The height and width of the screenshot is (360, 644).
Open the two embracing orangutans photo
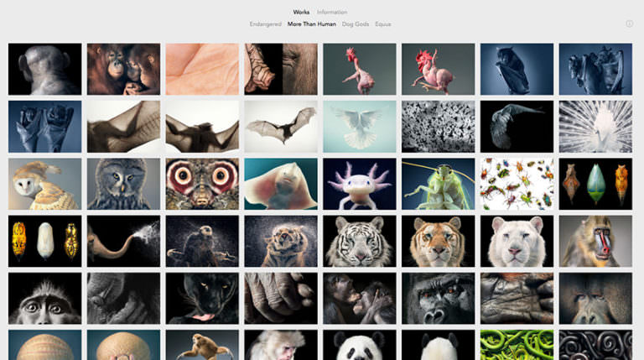click(x=123, y=69)
